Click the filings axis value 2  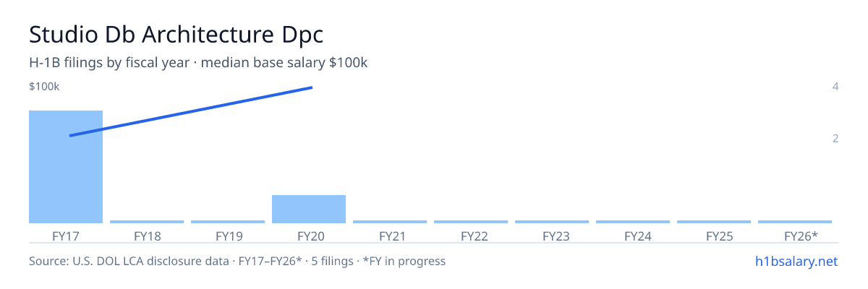point(835,139)
